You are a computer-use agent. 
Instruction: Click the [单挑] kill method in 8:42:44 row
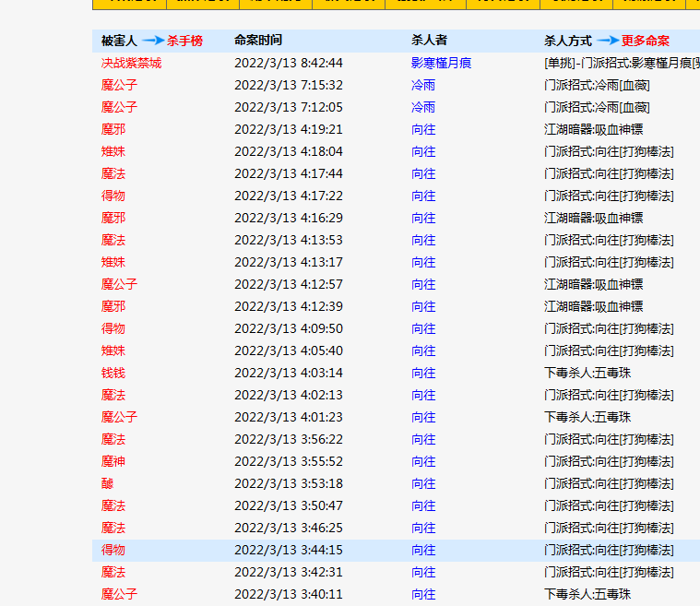pyautogui.click(x=622, y=63)
